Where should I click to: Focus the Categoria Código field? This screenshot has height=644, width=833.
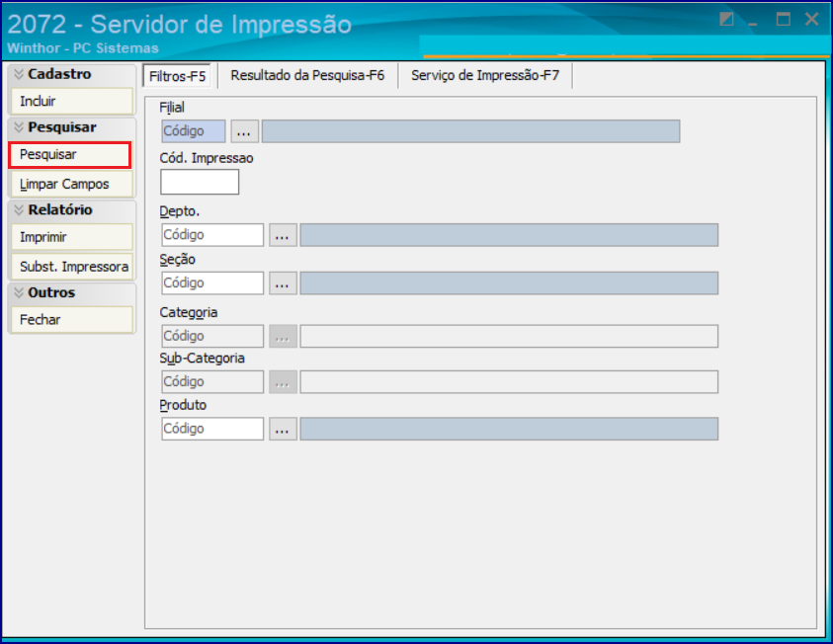(212, 336)
